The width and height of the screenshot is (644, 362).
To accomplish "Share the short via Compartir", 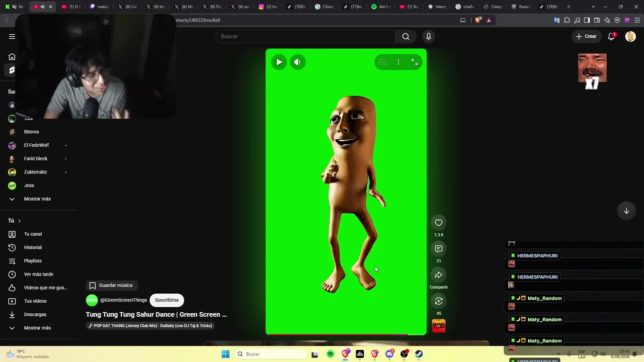I will 439,275.
